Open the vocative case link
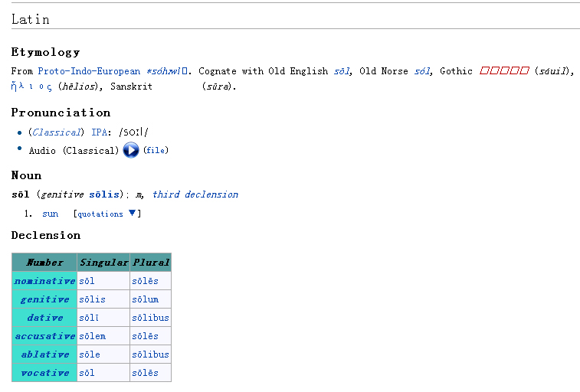 [x=44, y=373]
